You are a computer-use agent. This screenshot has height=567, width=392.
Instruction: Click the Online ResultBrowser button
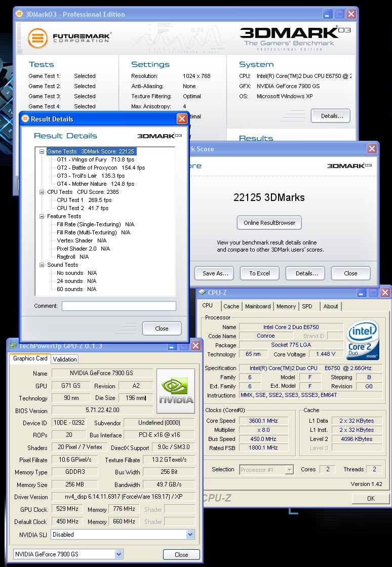269,223
